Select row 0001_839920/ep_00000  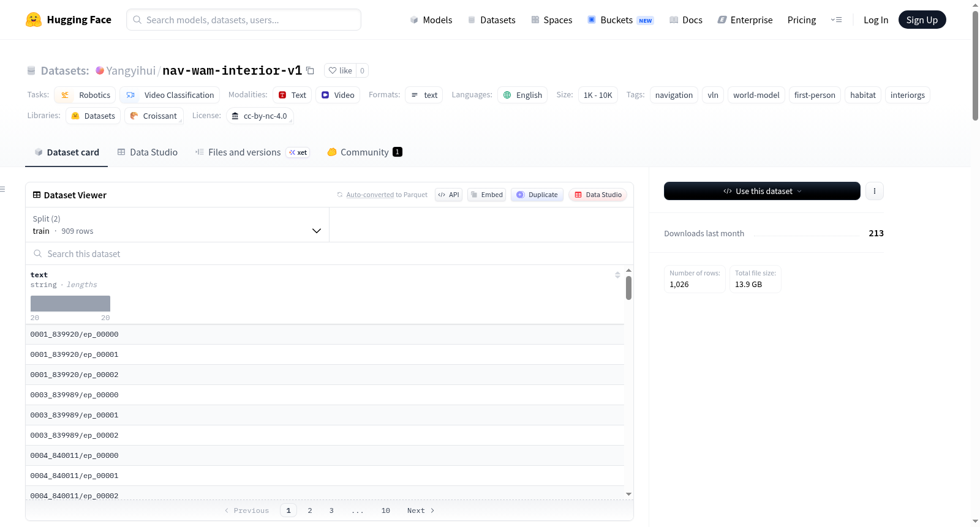coord(325,334)
